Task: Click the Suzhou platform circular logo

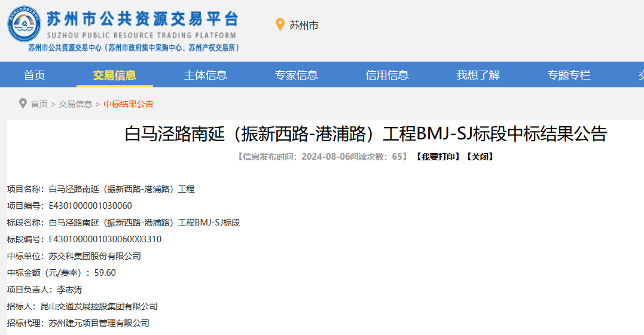Action: tap(24, 25)
